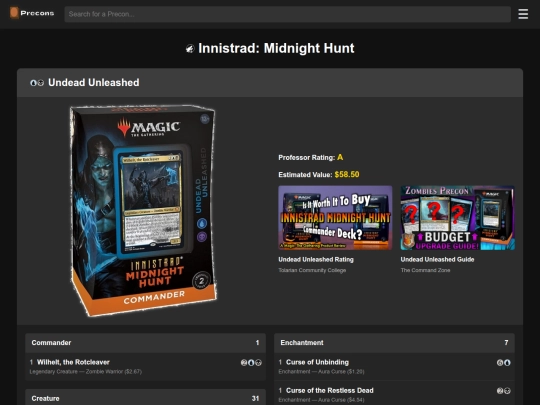The width and height of the screenshot is (540, 405).
Task: Focus the Search for a Precon field
Action: (288, 14)
